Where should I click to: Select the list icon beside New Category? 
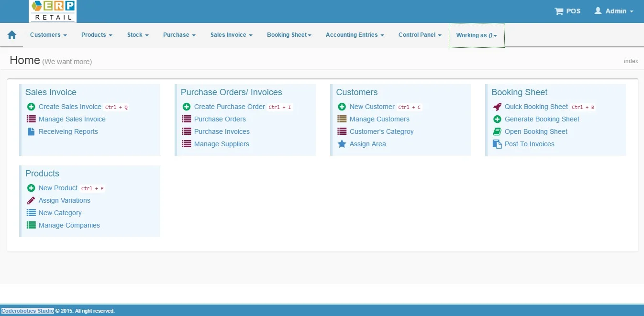pyautogui.click(x=31, y=213)
